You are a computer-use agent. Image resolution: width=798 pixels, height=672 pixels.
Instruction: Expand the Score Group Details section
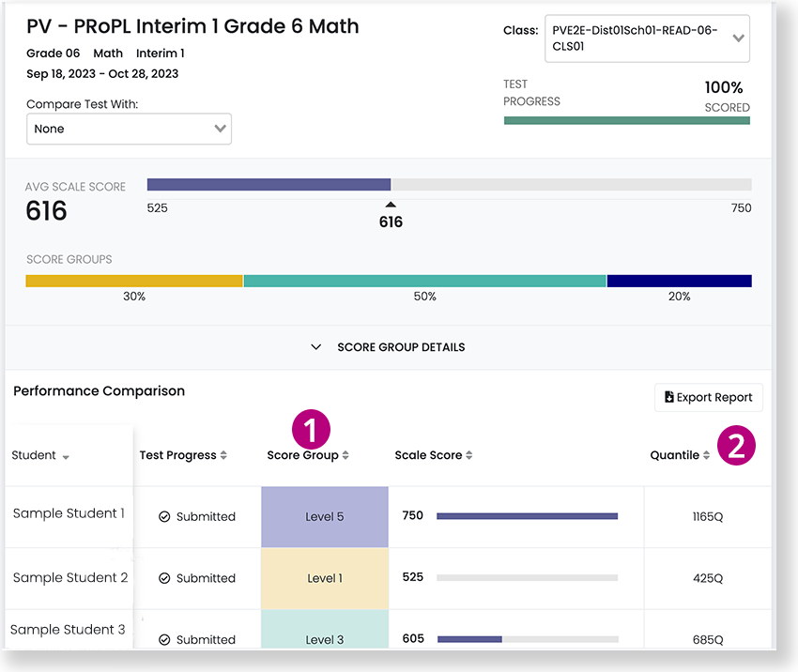point(389,347)
